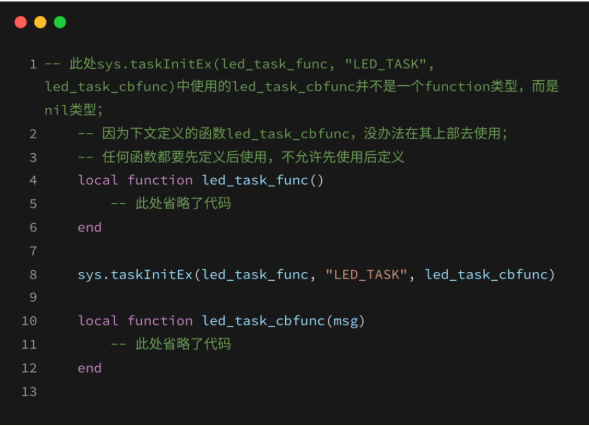The width and height of the screenshot is (589, 426).
Task: Click the end keyword on line 12
Action: click(x=89, y=368)
